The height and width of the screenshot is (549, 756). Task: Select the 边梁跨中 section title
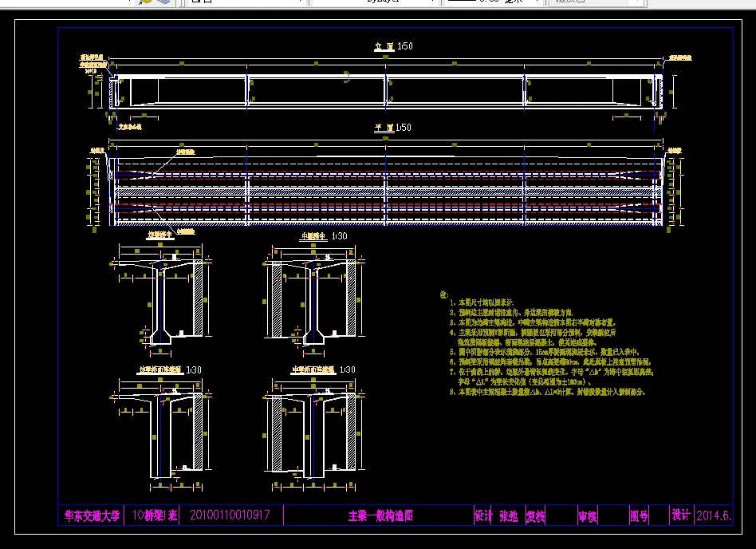click(x=159, y=235)
